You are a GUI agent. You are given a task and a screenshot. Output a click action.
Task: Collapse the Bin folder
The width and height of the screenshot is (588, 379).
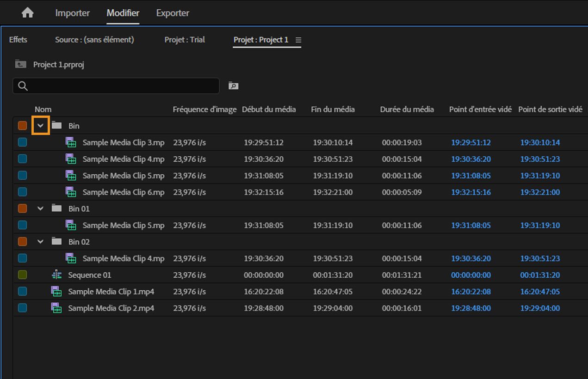[x=41, y=126]
